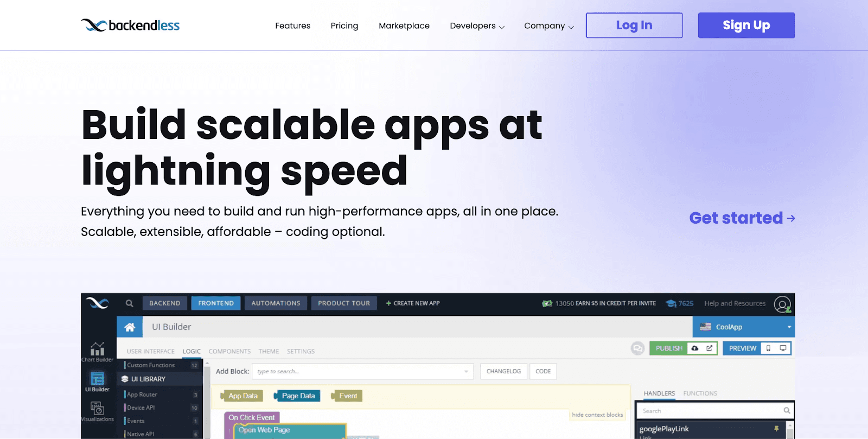
Task: Open the user profile avatar icon
Action: point(782,304)
